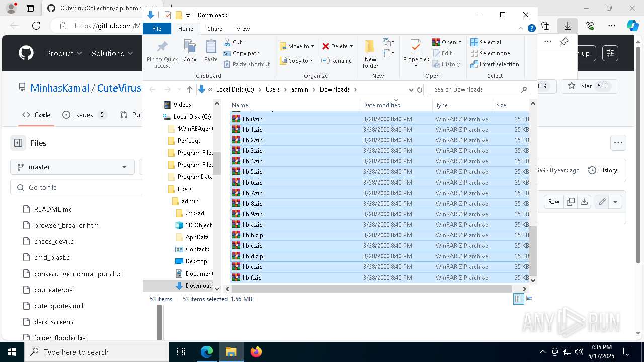Download raw file icon on GitHub
Viewport: 644px width, 362px height.
click(x=584, y=202)
